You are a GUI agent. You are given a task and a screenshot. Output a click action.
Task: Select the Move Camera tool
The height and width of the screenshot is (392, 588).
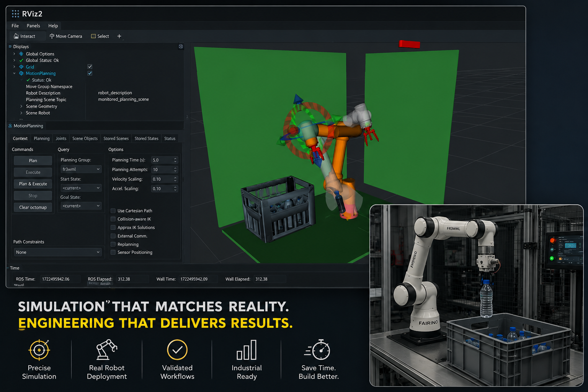click(x=66, y=36)
